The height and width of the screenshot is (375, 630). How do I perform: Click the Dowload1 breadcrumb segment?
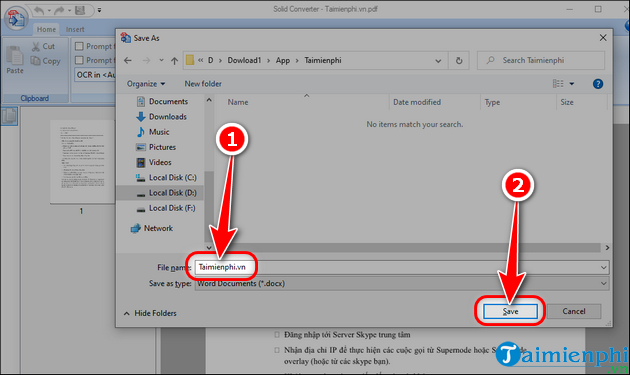[x=244, y=60]
